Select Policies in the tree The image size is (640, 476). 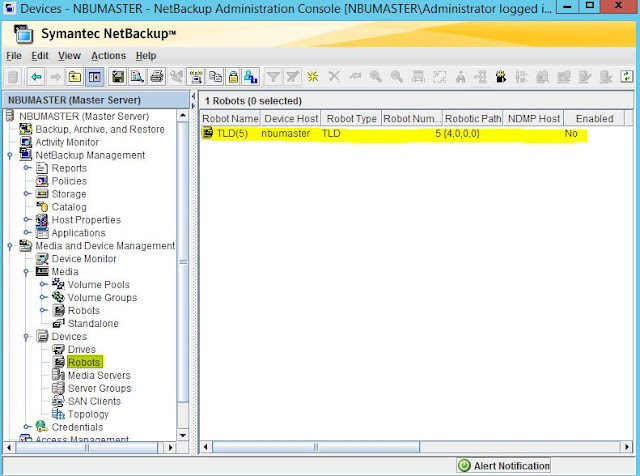(x=69, y=181)
